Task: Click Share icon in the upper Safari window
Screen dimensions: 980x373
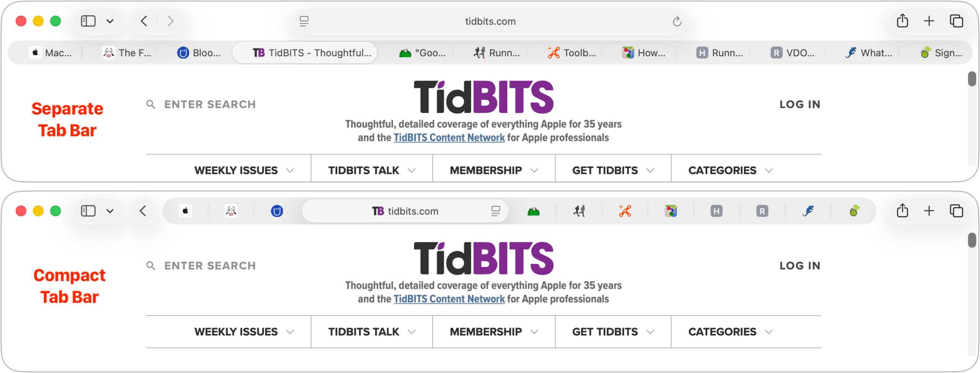Action: (902, 21)
